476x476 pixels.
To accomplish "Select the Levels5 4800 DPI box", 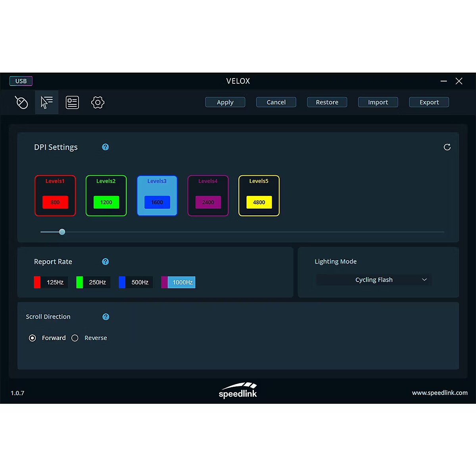I will (259, 196).
